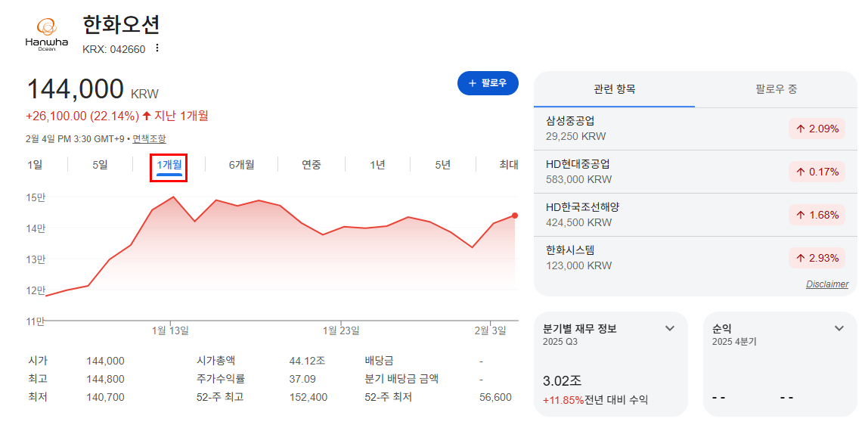Click the 2.93% change badge
The height and width of the screenshot is (425, 868).
[817, 259]
